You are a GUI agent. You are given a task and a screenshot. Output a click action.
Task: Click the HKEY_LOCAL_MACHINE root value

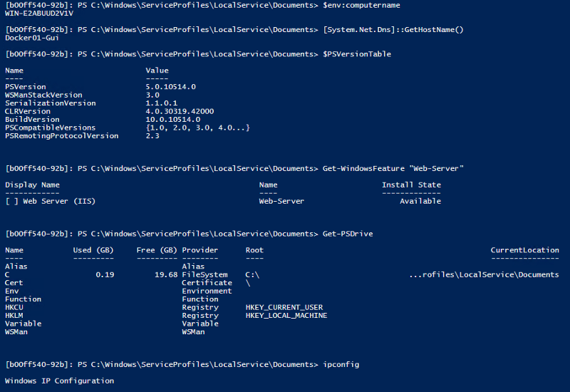[286, 315]
